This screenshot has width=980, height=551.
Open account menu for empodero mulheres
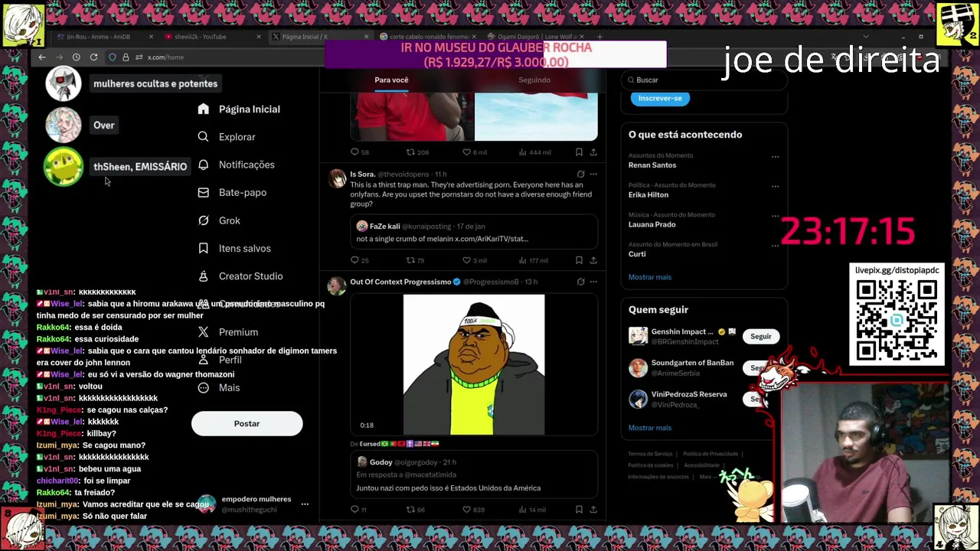[305, 504]
